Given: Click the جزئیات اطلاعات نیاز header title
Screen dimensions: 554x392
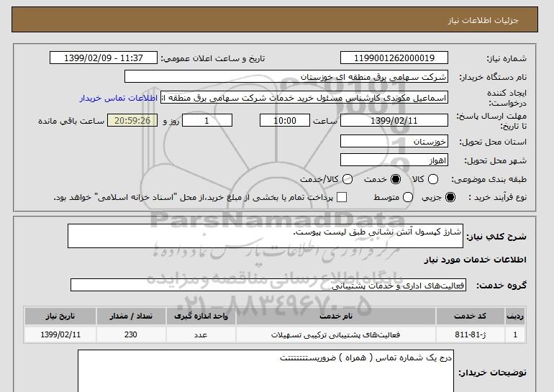Looking at the screenshot, I should click(x=483, y=20).
